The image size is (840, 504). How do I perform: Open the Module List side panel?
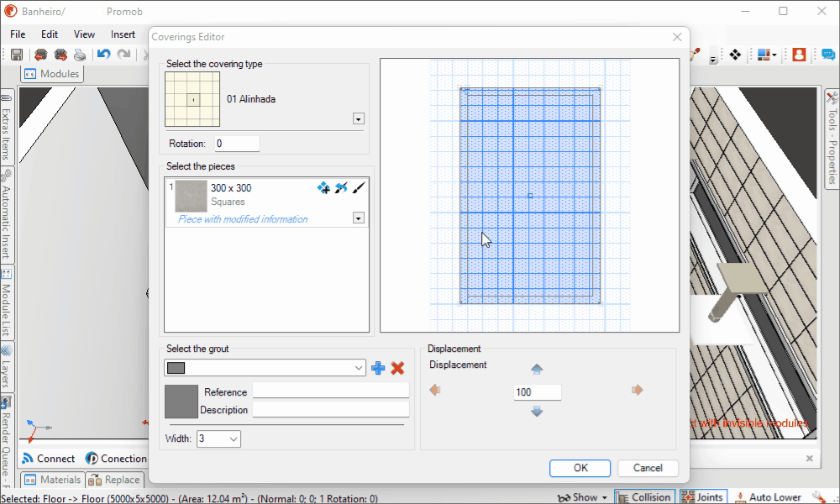[x=6, y=302]
